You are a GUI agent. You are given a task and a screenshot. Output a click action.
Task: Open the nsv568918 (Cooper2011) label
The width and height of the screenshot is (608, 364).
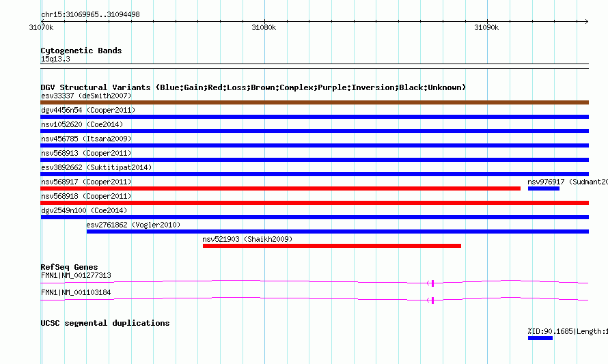[86, 196]
